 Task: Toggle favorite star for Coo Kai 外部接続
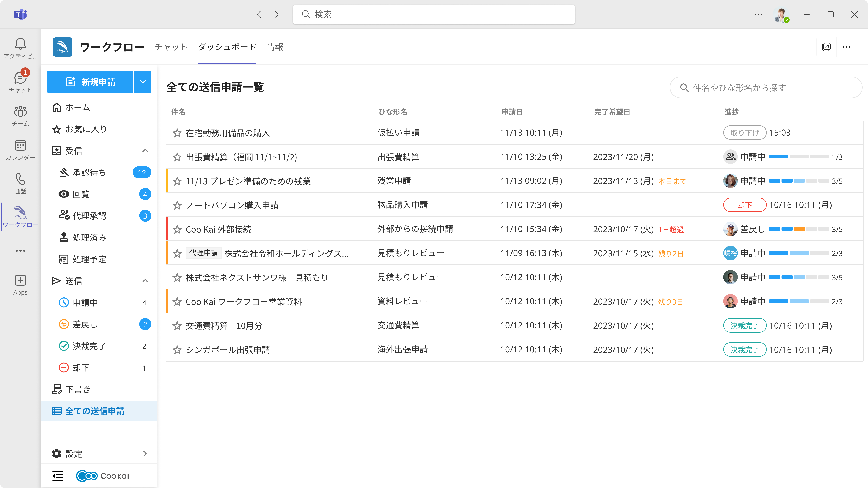177,229
